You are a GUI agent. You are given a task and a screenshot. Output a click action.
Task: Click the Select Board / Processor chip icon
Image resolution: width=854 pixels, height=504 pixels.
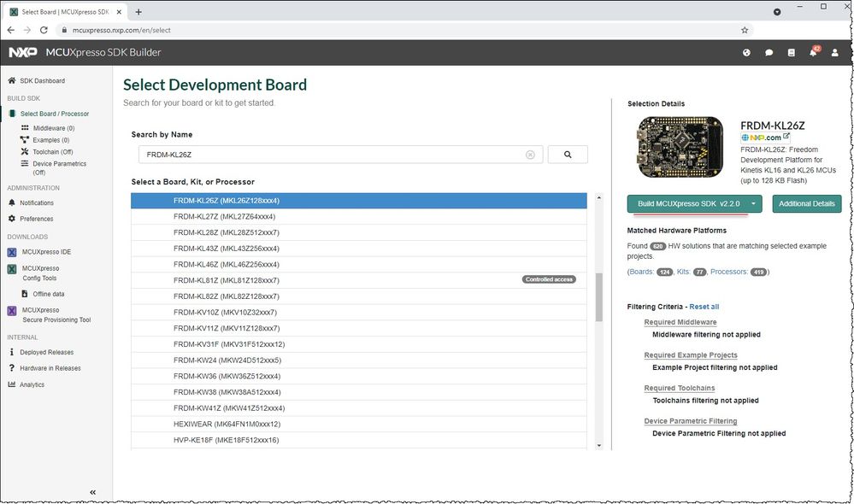click(x=12, y=114)
